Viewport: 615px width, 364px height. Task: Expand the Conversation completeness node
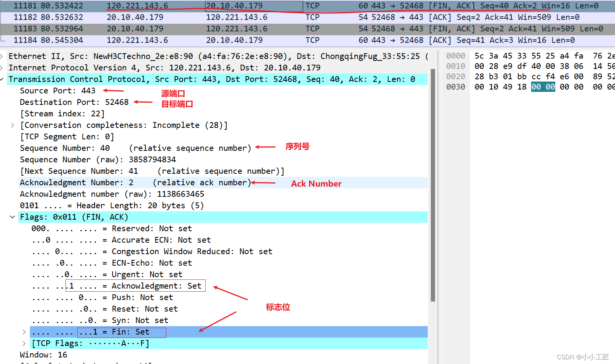click(13, 125)
